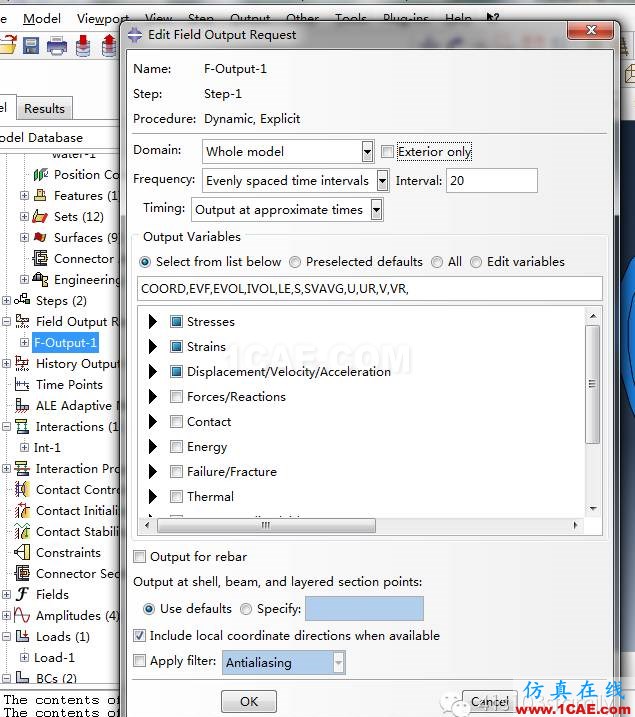
Task: Toggle the Strains checkbox
Action: pyautogui.click(x=176, y=347)
